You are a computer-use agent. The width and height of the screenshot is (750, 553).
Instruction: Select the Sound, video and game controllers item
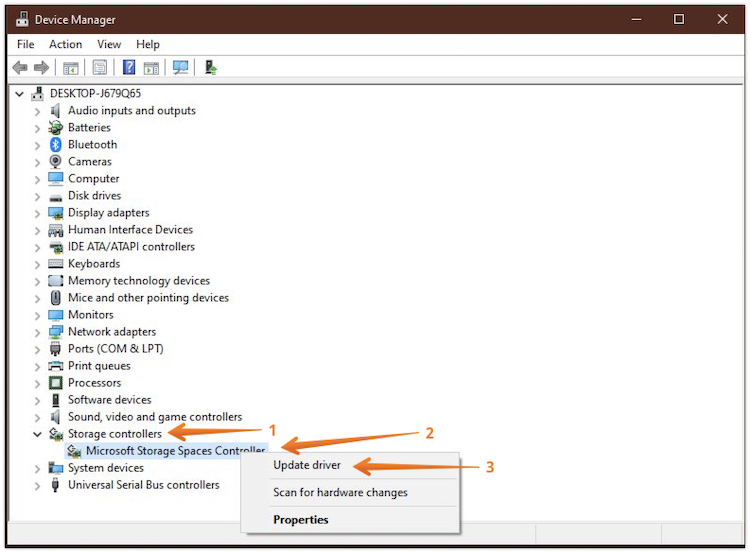[x=154, y=417]
